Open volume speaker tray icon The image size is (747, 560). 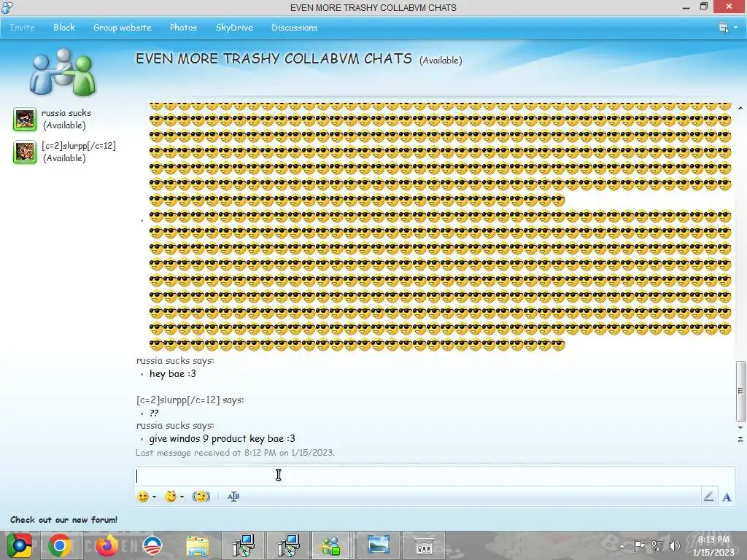coord(675,545)
